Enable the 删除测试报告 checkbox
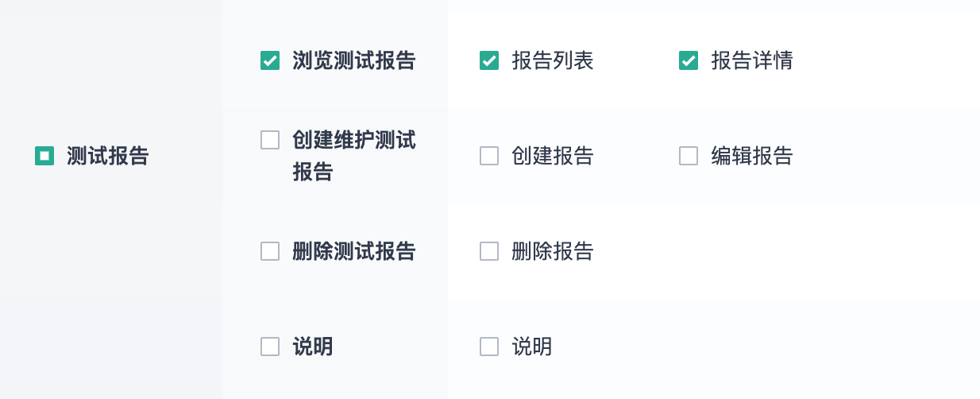The width and height of the screenshot is (980, 399). coord(270,251)
